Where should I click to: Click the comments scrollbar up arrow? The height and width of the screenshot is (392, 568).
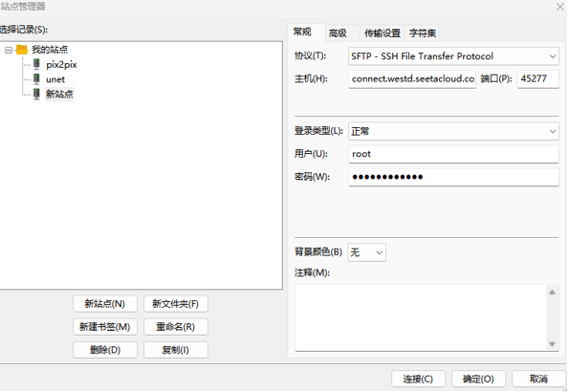552,293
